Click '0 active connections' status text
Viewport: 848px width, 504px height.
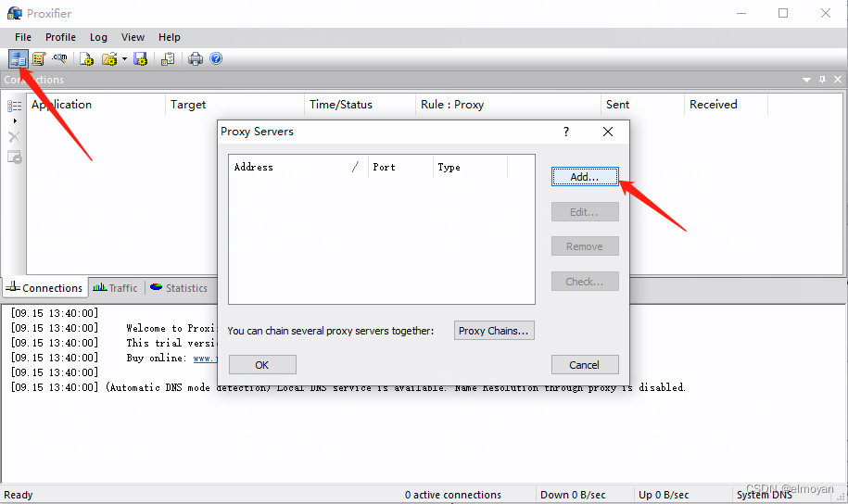pos(452,495)
